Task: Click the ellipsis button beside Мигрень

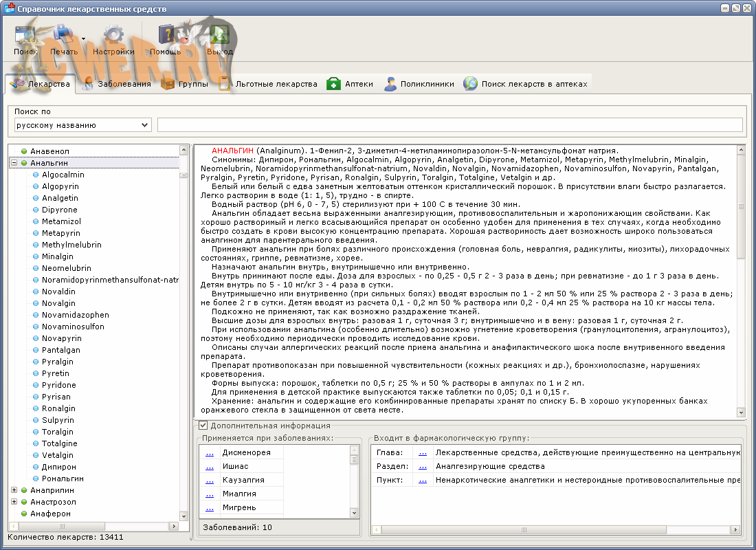Action: point(209,508)
